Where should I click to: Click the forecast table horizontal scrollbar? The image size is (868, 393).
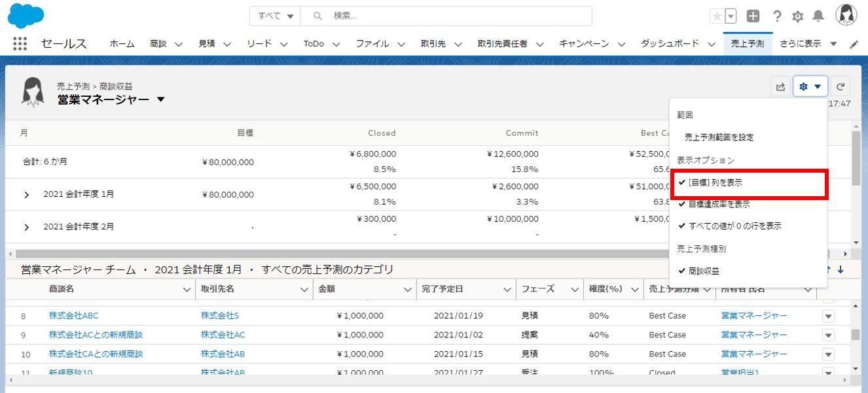pos(422,253)
